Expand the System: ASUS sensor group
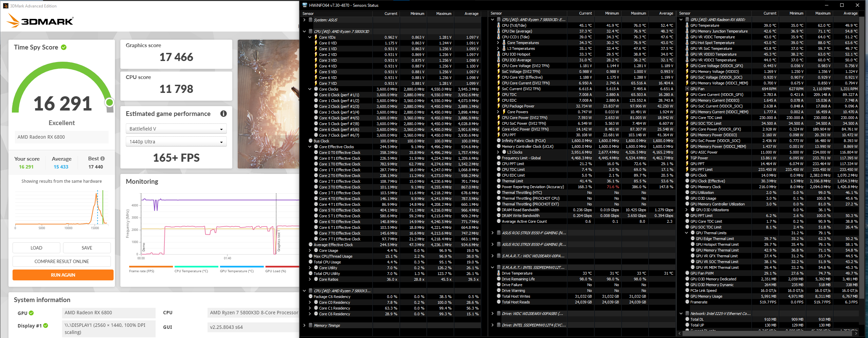This screenshot has width=868, height=338. click(x=304, y=20)
